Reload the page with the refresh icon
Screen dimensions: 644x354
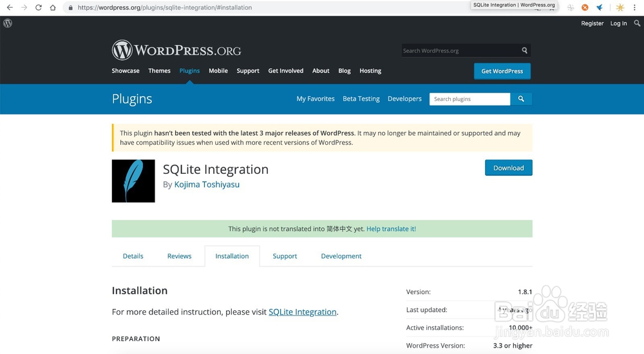[x=39, y=8]
